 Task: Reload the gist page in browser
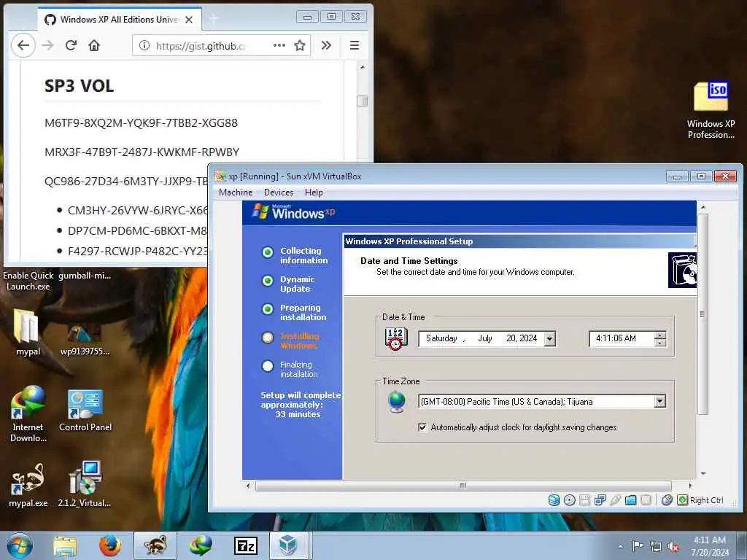(71, 45)
